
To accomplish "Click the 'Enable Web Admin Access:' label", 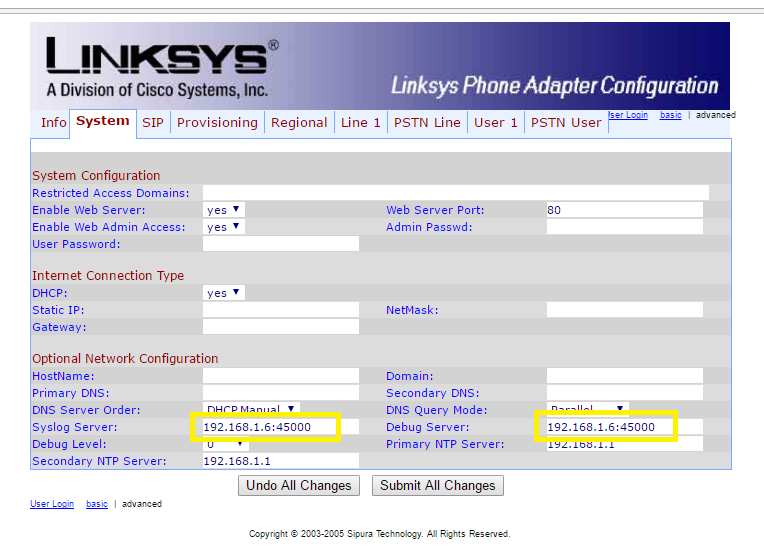I will click(109, 227).
